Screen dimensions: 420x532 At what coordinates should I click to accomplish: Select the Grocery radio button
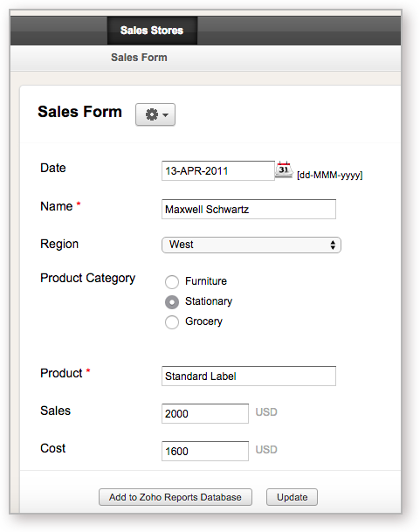pyautogui.click(x=172, y=322)
